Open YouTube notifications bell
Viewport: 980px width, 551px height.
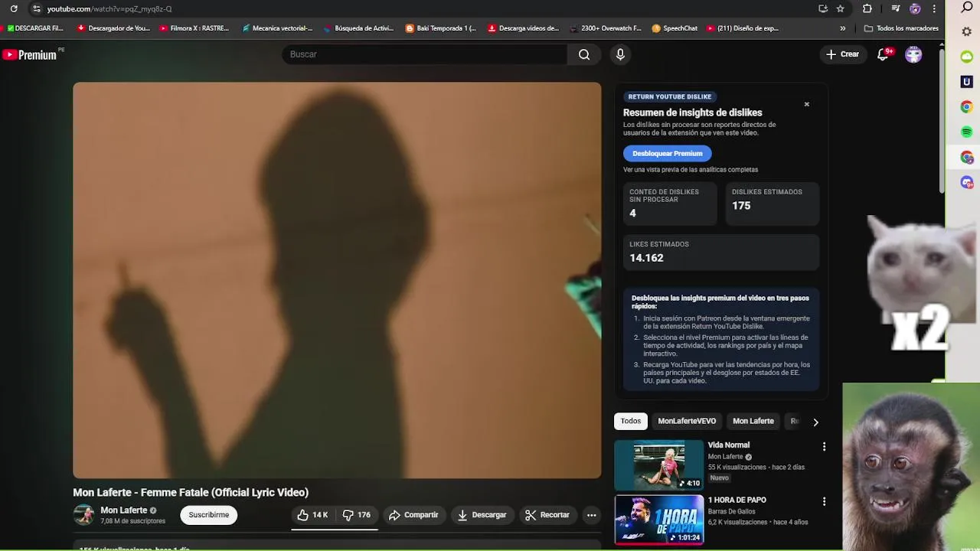click(884, 54)
